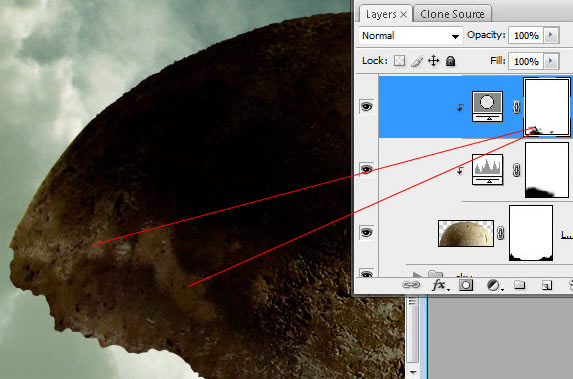Select the photo filter adjustment thumbnail
This screenshot has height=379, width=573.
pos(487,106)
